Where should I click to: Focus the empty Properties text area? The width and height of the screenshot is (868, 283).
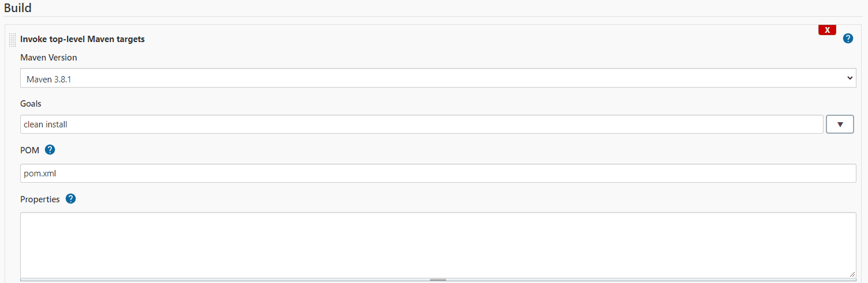pos(438,245)
